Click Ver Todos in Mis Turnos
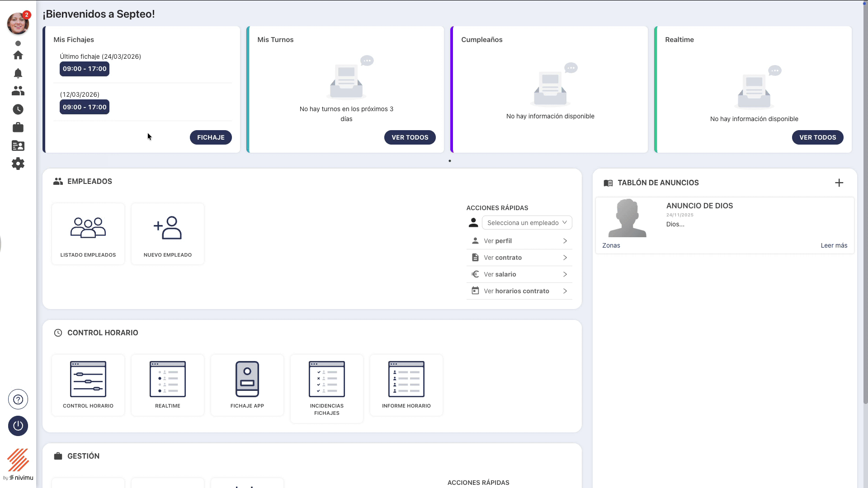Viewport: 868px width, 488px height. pos(410,137)
